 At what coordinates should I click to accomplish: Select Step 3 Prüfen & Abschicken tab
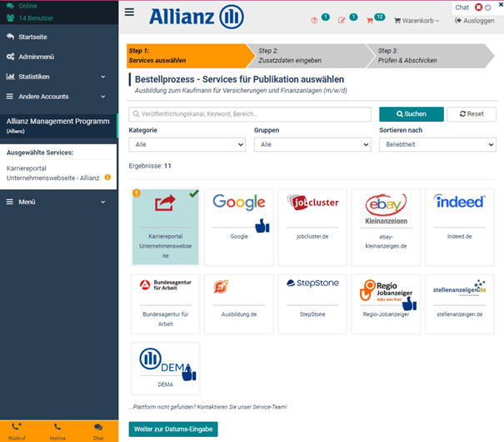[x=429, y=56]
